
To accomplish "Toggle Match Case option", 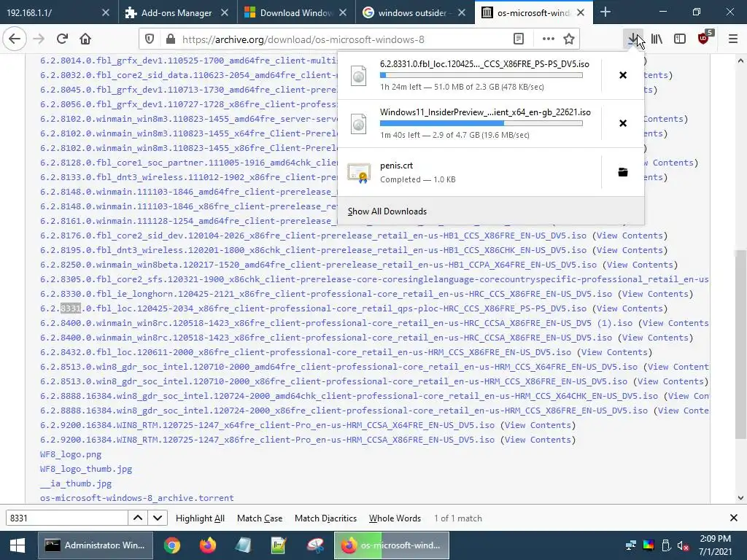I will tap(260, 518).
